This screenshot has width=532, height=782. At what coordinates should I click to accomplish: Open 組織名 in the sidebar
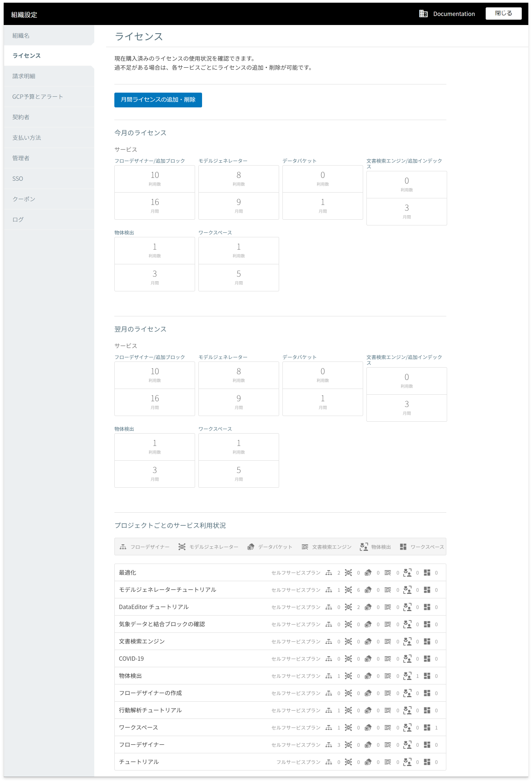[x=49, y=36]
